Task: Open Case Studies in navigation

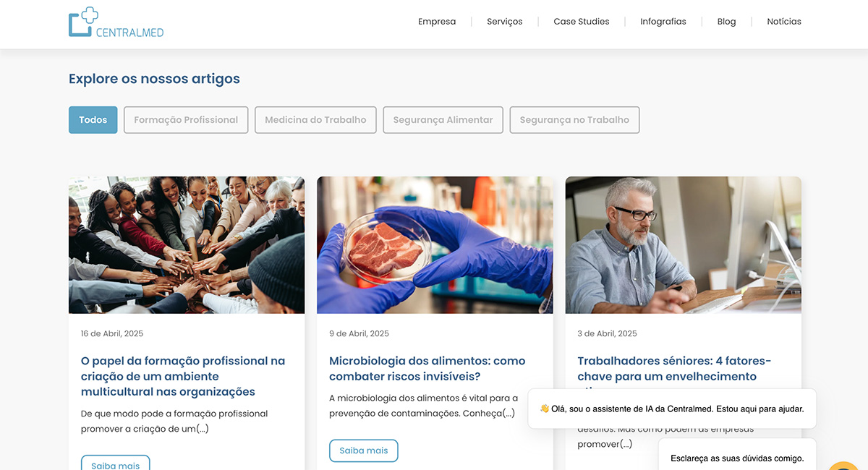Action: pos(582,22)
